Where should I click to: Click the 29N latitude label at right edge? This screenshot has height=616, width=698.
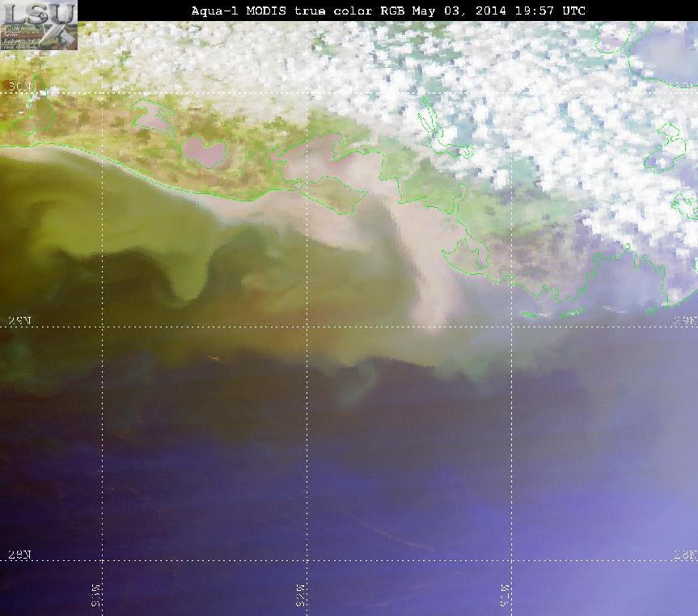686,321
